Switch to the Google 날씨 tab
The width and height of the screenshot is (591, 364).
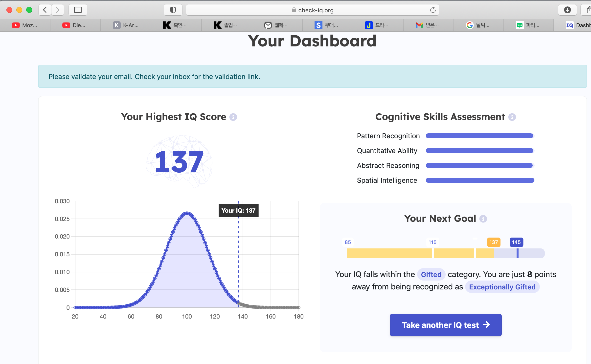(x=479, y=25)
